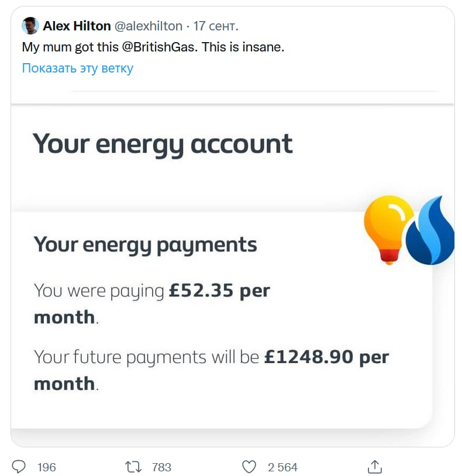Click the yellow lightbulb icon
462x476 pixels.
pyautogui.click(x=388, y=228)
